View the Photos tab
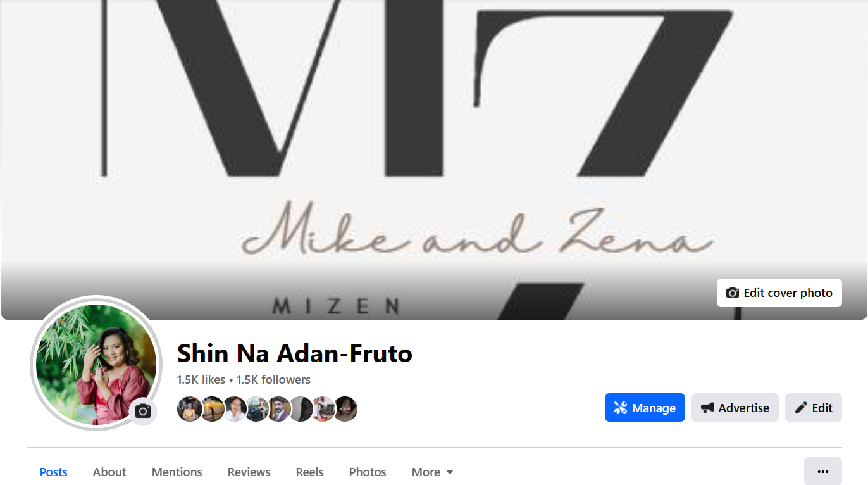This screenshot has width=868, height=485. pyautogui.click(x=368, y=472)
